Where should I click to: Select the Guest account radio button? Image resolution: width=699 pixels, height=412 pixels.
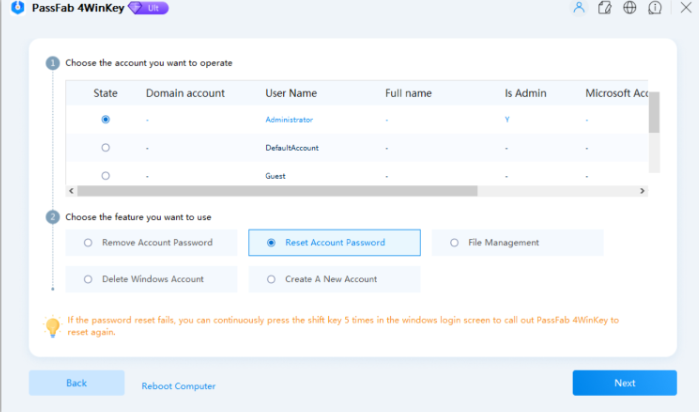pos(106,175)
